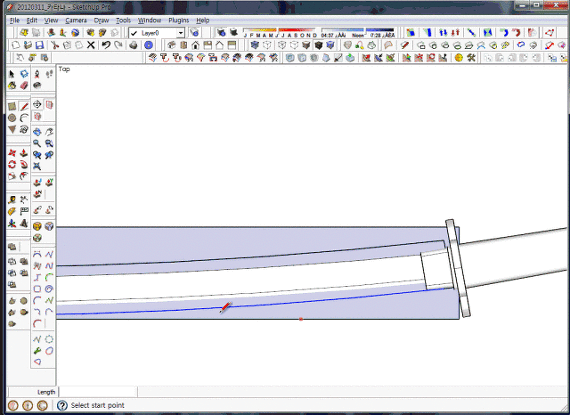
Task: Toggle the X-Ray face style cube
Action: [x=254, y=45]
